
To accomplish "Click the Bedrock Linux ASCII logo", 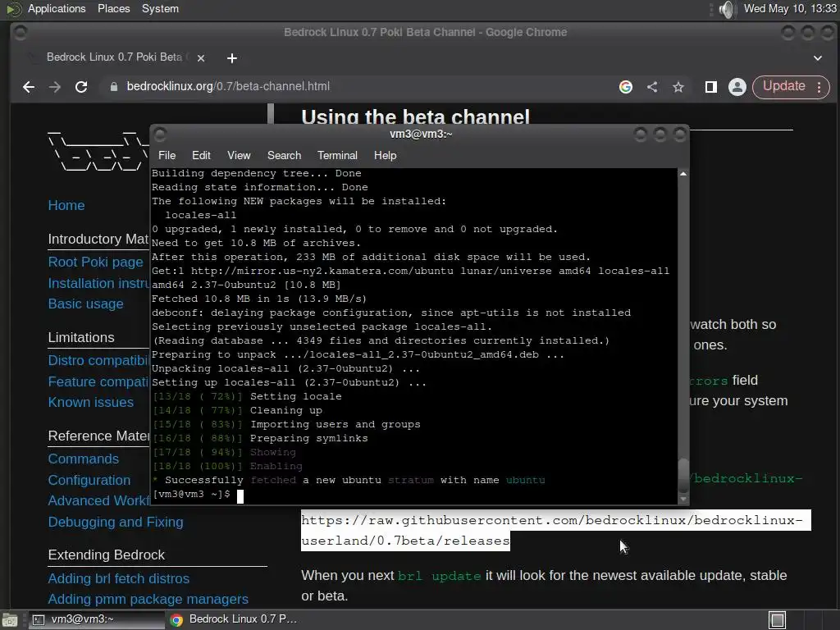I will (98, 151).
